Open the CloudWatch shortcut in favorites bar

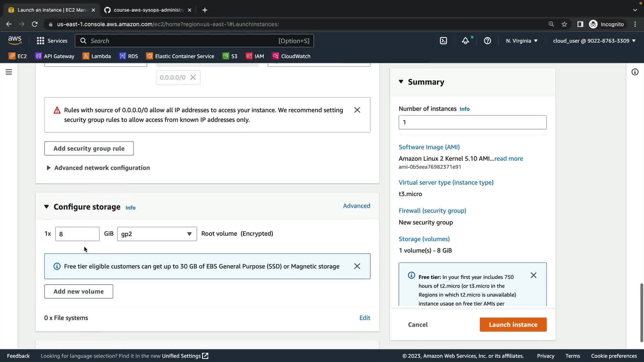[291, 56]
